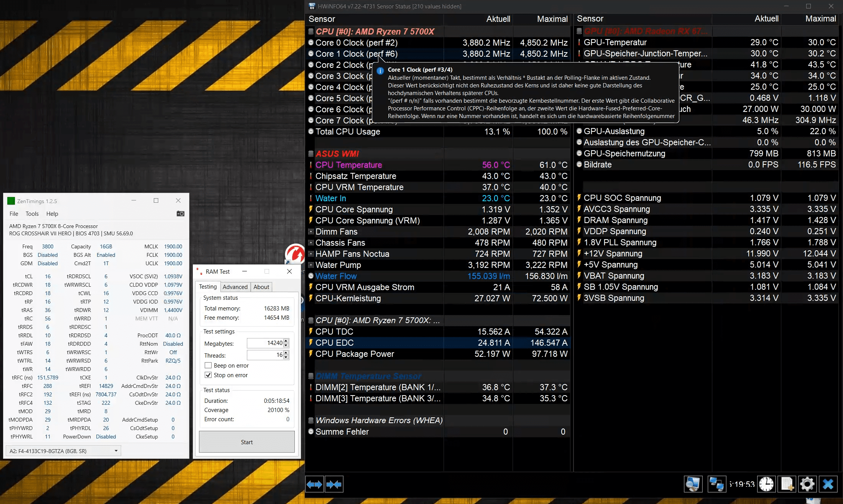Screen dimensions: 843x504
Task: Select the CPU TDC sensor label
Action: pyautogui.click(x=334, y=332)
